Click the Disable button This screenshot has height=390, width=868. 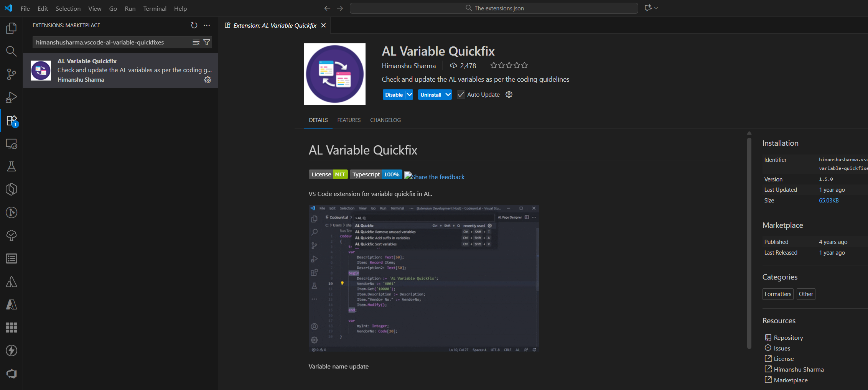tap(394, 95)
